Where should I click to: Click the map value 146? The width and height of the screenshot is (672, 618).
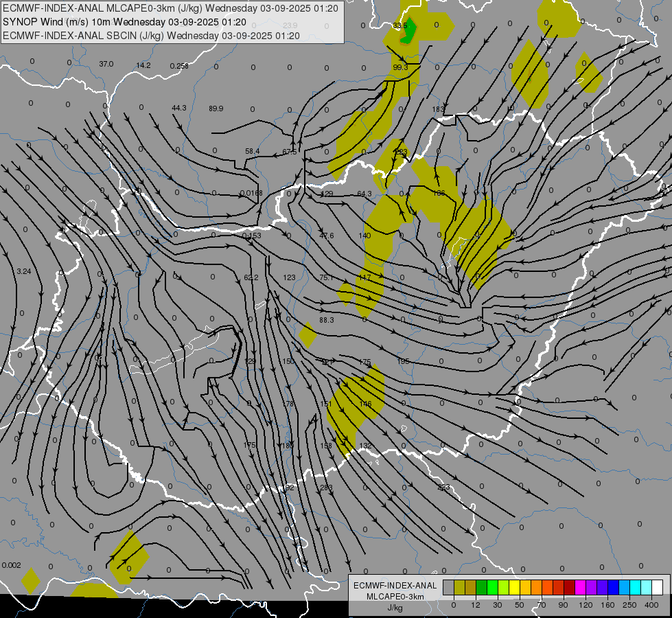[365, 404]
